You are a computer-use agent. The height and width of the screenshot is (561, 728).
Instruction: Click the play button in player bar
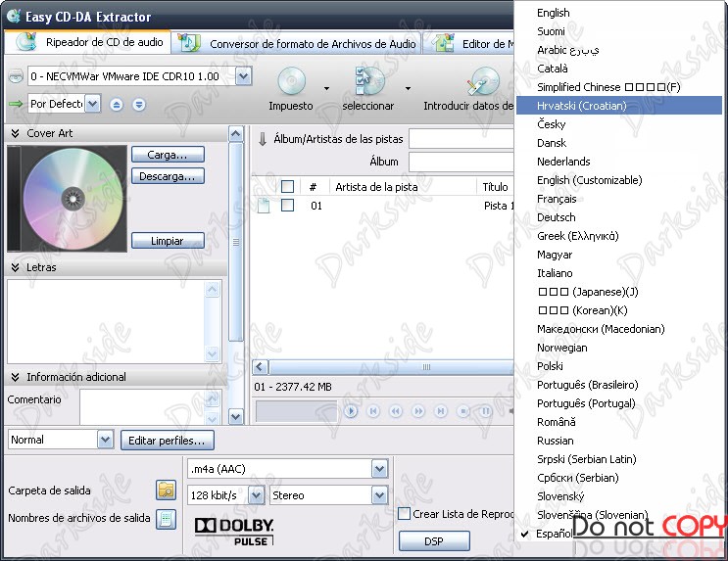coord(351,411)
